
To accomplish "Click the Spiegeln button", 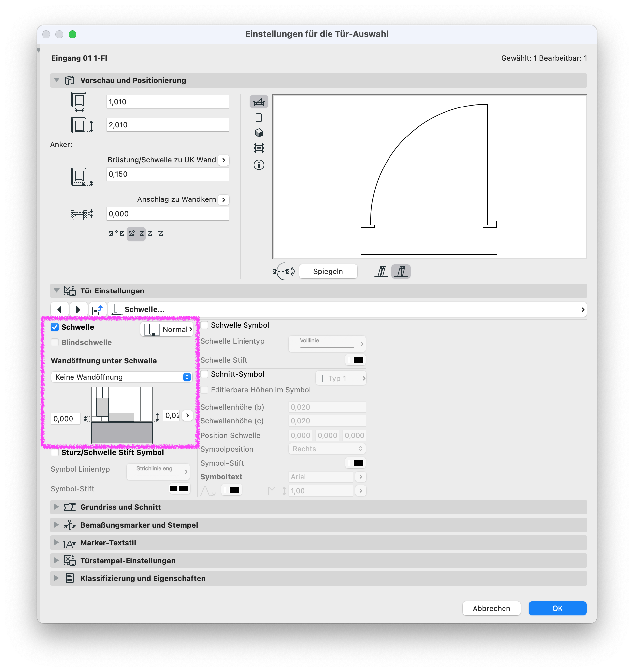I will tap(328, 271).
